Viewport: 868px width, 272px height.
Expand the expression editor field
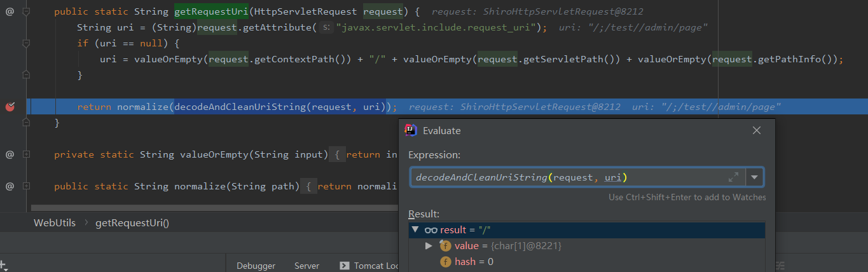[x=733, y=177]
